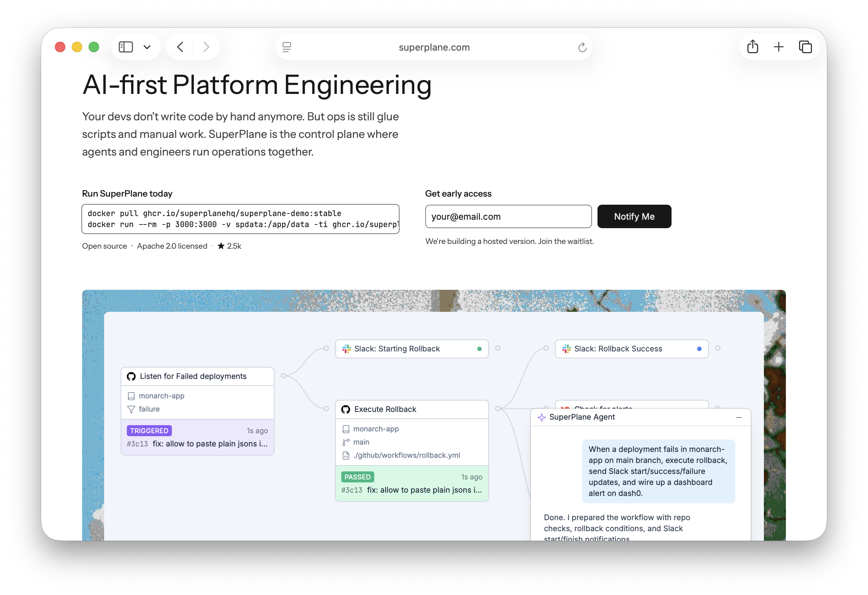This screenshot has height=595, width=868.
Task: Go back to the previous page
Action: (x=180, y=47)
